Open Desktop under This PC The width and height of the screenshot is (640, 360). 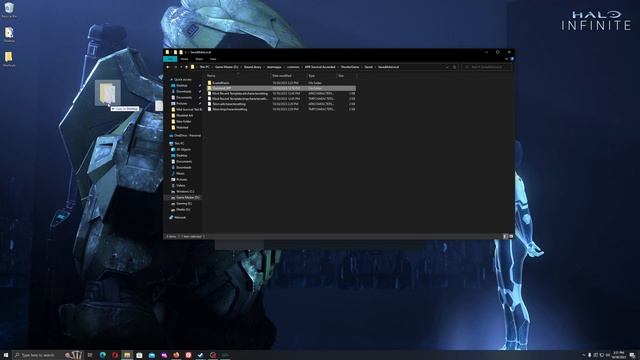pos(182,156)
